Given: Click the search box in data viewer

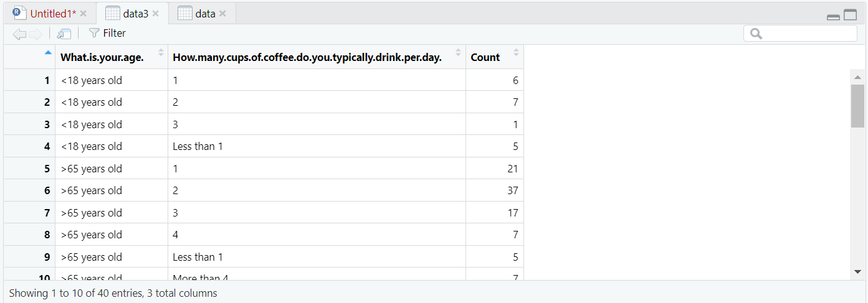Looking at the screenshot, I should [800, 34].
